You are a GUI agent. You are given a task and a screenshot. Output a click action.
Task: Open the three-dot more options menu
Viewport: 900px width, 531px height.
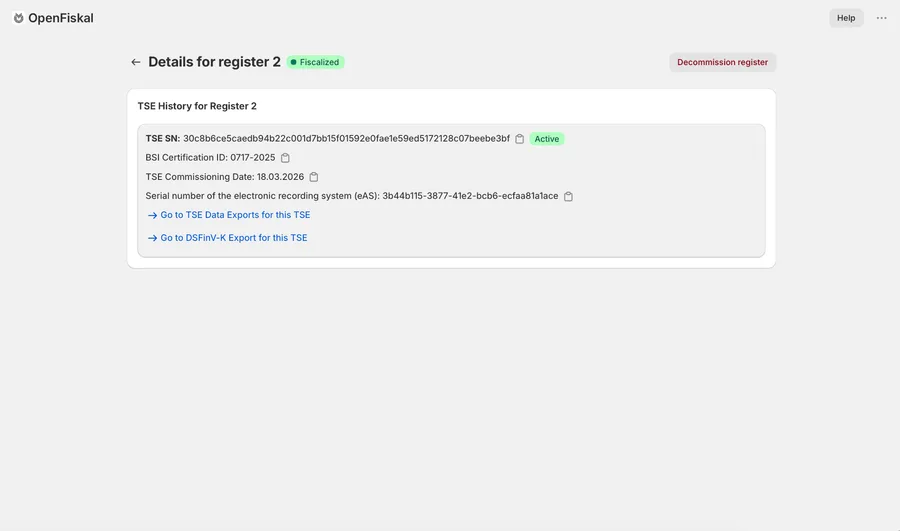pos(882,18)
